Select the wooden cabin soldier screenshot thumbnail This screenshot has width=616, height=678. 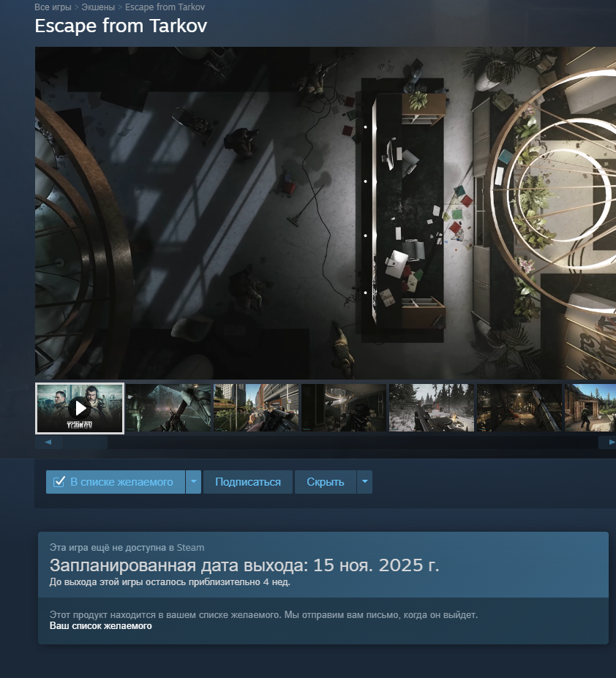[x=590, y=408]
